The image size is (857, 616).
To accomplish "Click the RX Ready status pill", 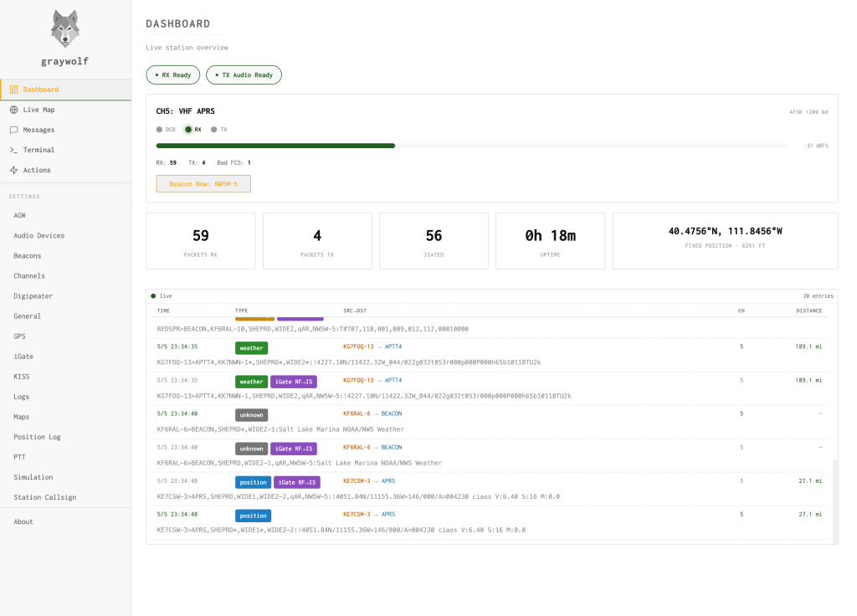I will (x=172, y=74).
